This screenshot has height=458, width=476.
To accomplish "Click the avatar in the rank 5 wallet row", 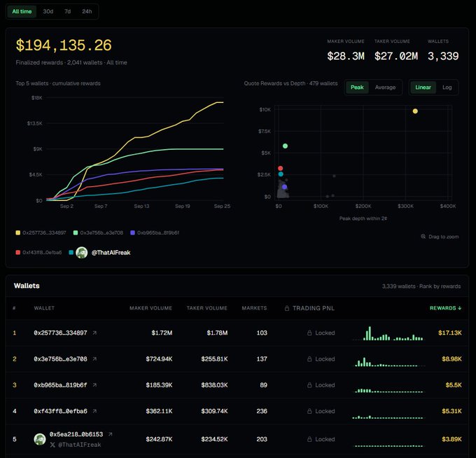I will coord(40,439).
